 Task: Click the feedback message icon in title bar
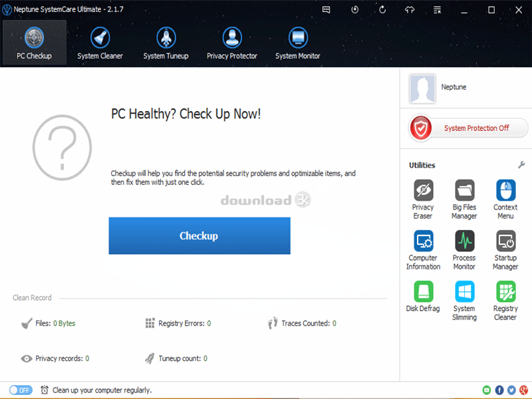click(326, 10)
